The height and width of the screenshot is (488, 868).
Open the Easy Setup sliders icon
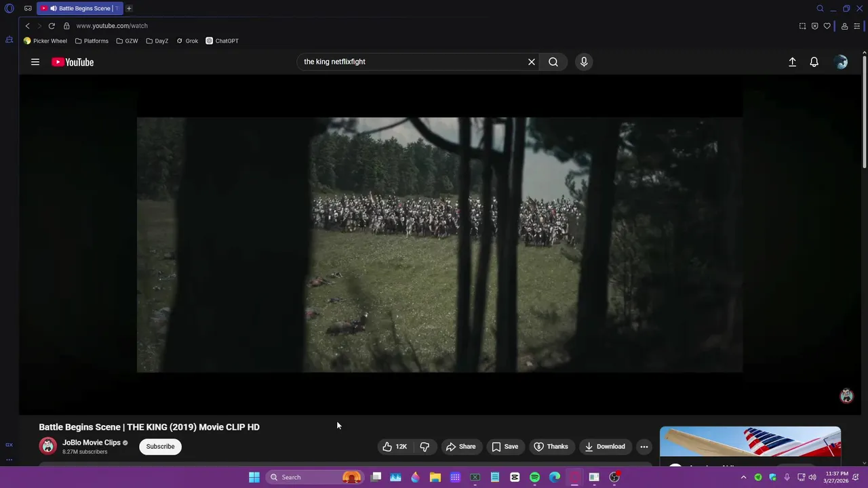[x=857, y=26]
